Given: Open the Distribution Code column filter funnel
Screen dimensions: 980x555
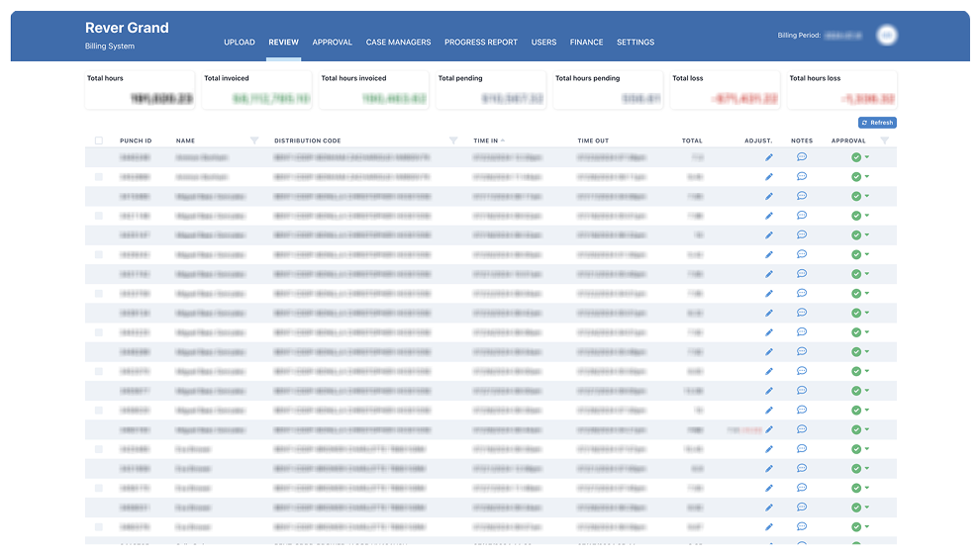Looking at the screenshot, I should pos(453,140).
